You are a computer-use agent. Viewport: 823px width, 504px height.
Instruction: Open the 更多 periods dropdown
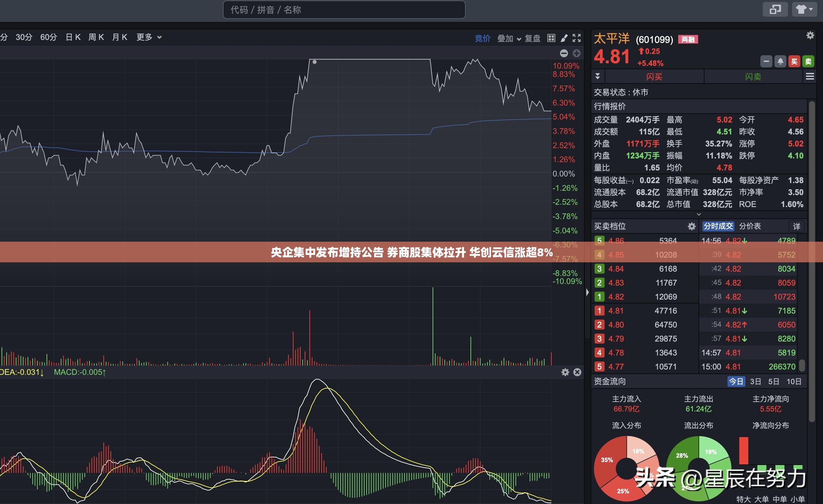pos(149,37)
